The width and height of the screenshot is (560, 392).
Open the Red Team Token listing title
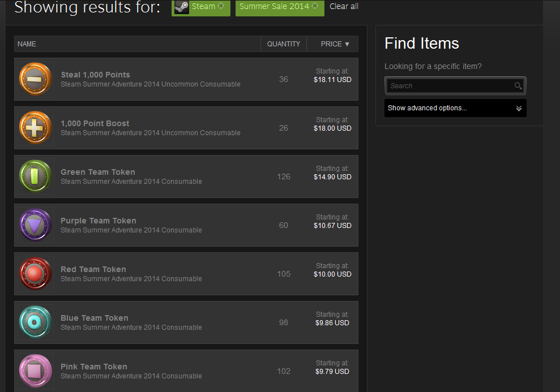(x=93, y=269)
